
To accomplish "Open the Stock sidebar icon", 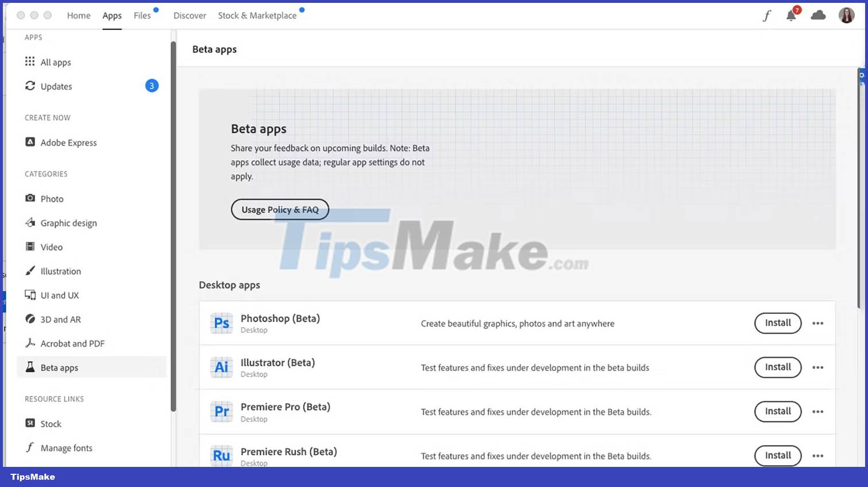I will coord(29,423).
